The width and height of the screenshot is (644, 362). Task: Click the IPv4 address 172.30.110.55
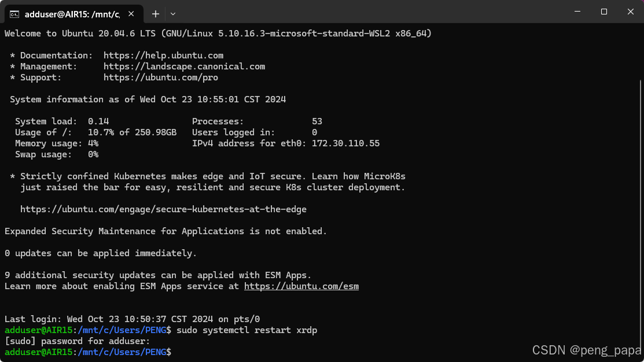(x=345, y=143)
